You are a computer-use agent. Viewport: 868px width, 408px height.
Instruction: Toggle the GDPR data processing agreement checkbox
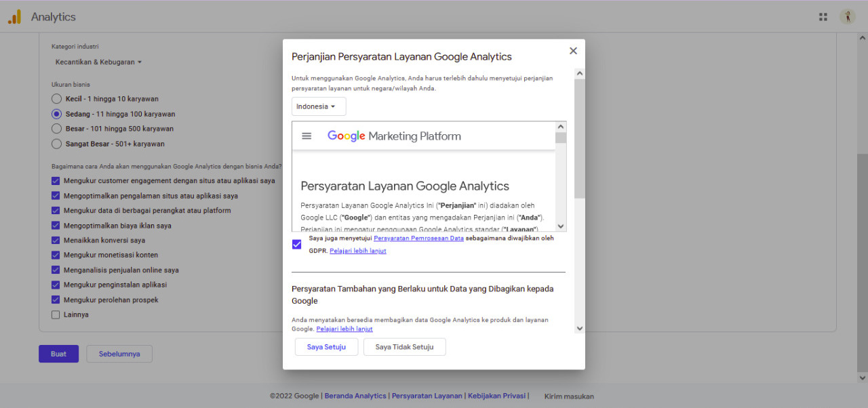tap(297, 245)
